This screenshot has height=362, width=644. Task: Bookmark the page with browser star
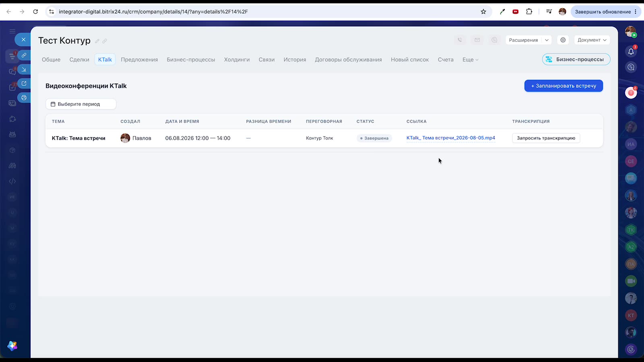[x=483, y=12]
